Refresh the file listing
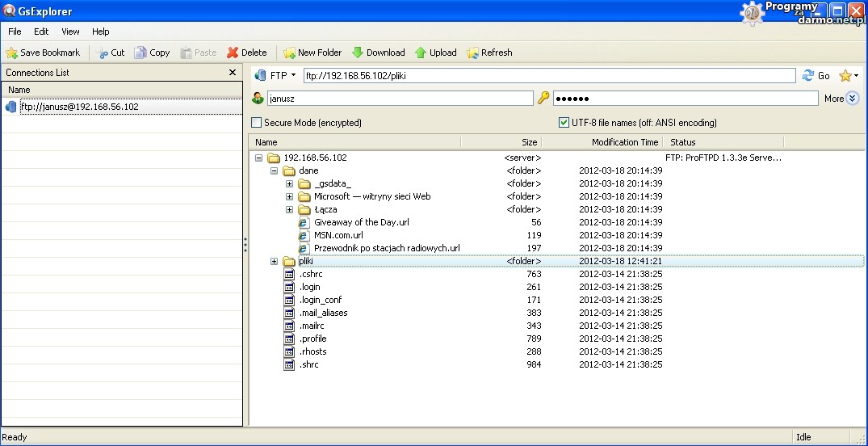Screen dimensions: 868x446 pyautogui.click(x=489, y=53)
